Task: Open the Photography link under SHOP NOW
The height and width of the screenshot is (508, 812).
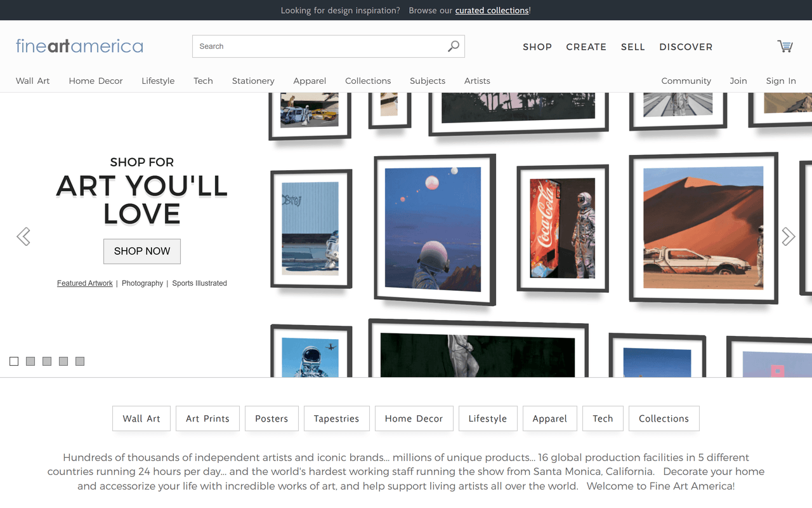Action: tap(142, 283)
